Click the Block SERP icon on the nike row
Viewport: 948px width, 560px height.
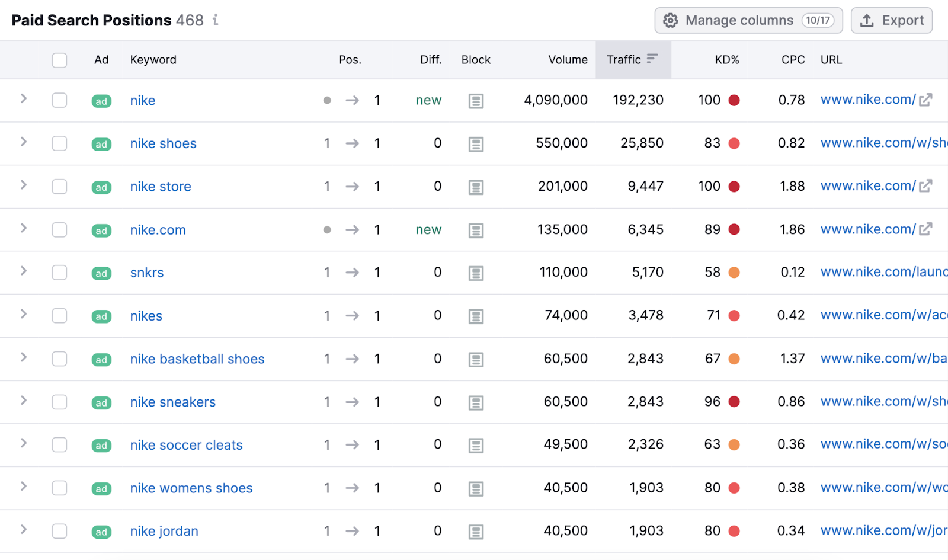click(476, 101)
